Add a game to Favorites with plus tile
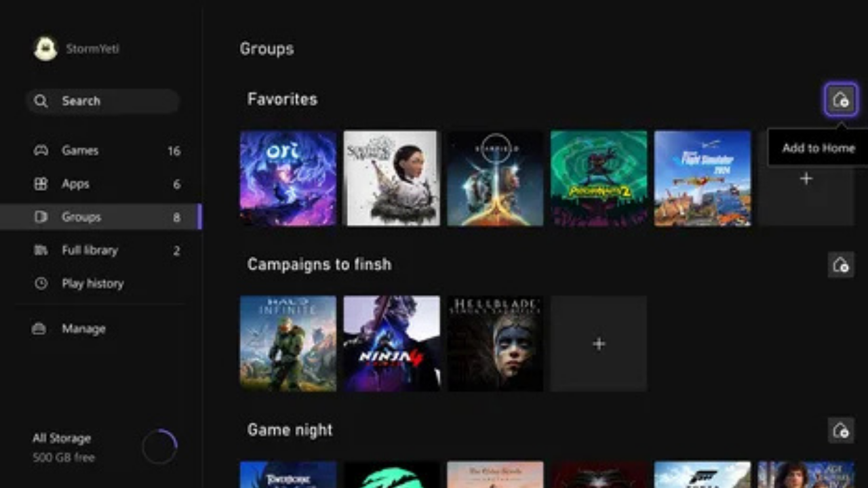The width and height of the screenshot is (868, 488). tap(806, 178)
